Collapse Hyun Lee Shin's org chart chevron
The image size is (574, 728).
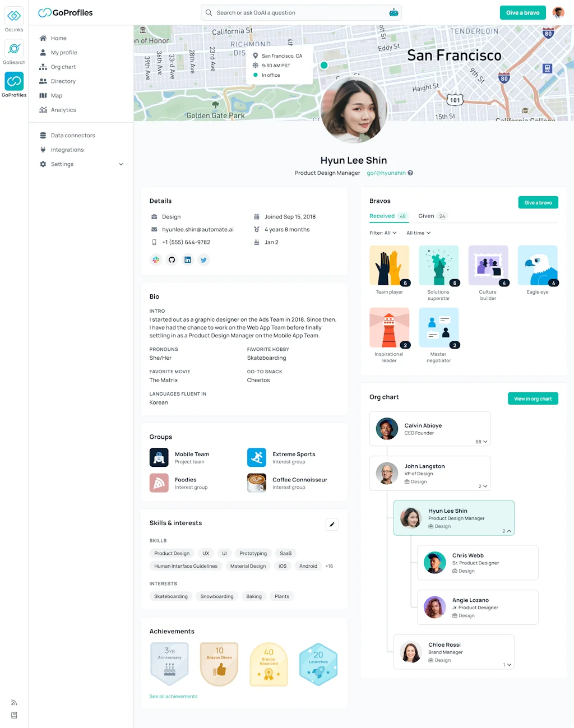(509, 531)
